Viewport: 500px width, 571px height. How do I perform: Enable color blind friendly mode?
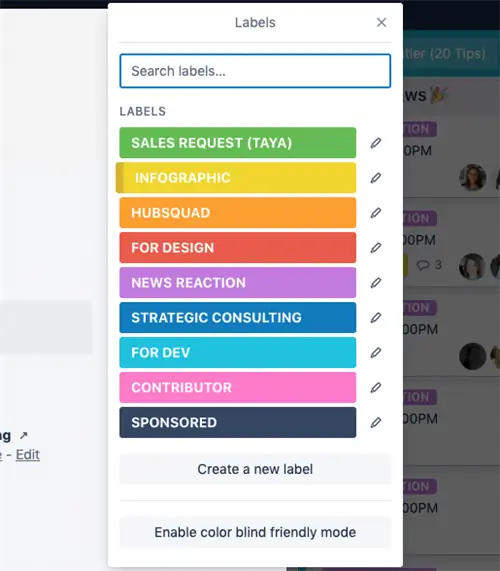255,532
